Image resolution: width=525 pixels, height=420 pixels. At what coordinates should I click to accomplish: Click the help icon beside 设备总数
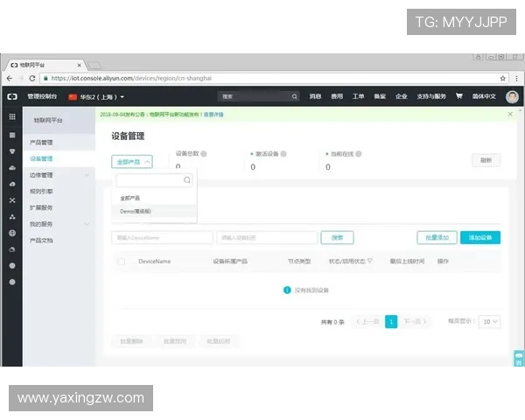click(x=204, y=154)
